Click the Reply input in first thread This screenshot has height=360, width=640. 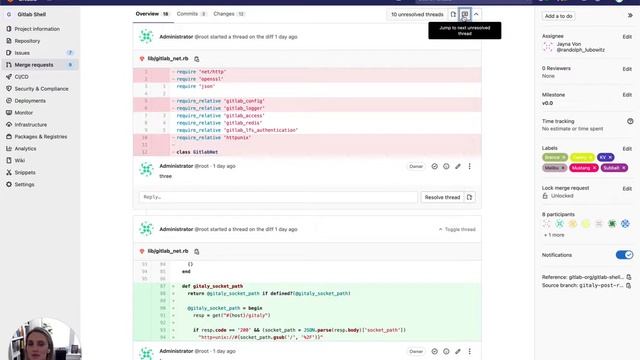click(278, 197)
